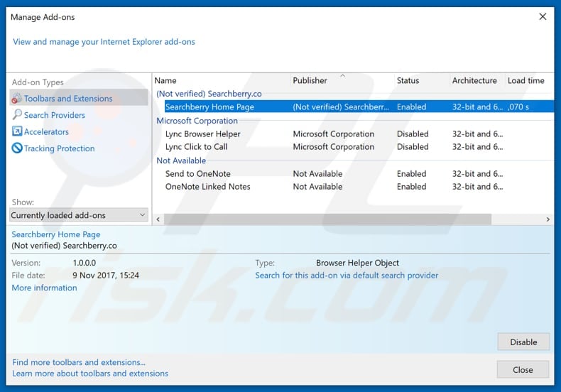
Task: Open the More information link
Action: coord(44,288)
